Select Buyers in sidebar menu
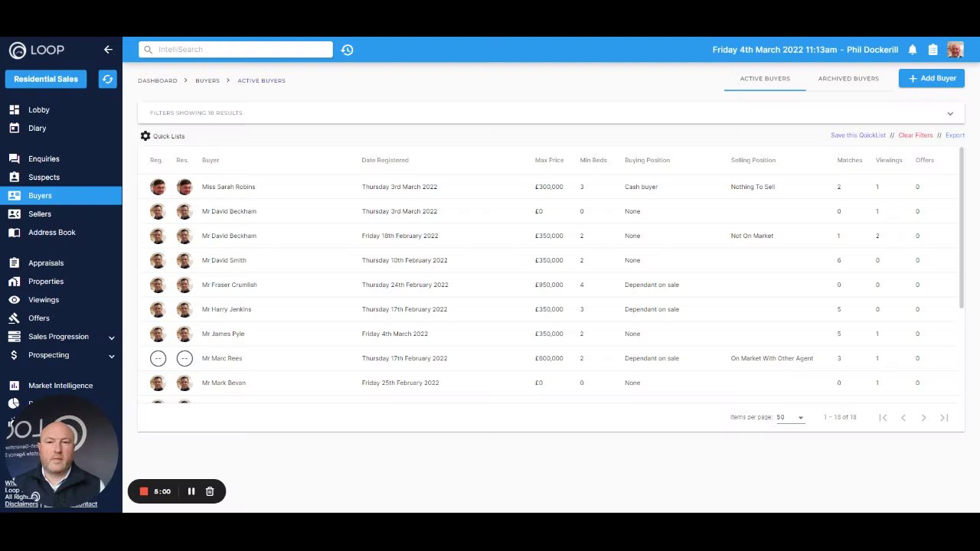Image resolution: width=980 pixels, height=551 pixels. click(x=60, y=196)
